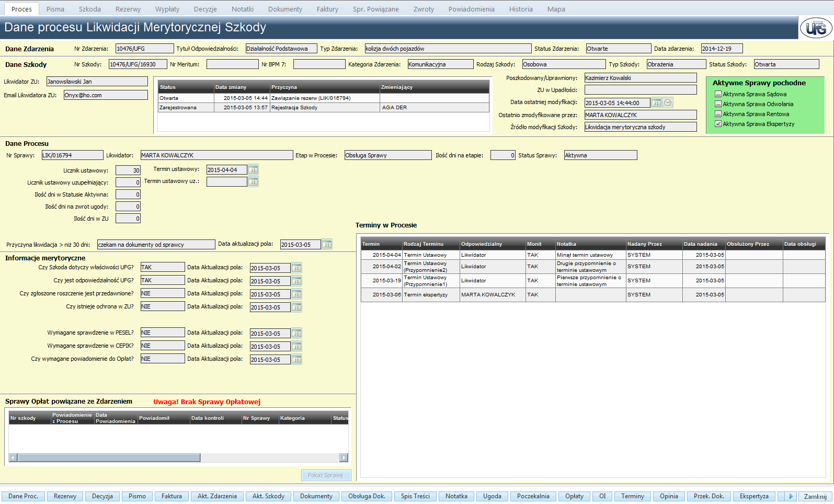Open Wypłaty tab
Image resolution: width=834 pixels, height=504 pixels.
[167, 9]
